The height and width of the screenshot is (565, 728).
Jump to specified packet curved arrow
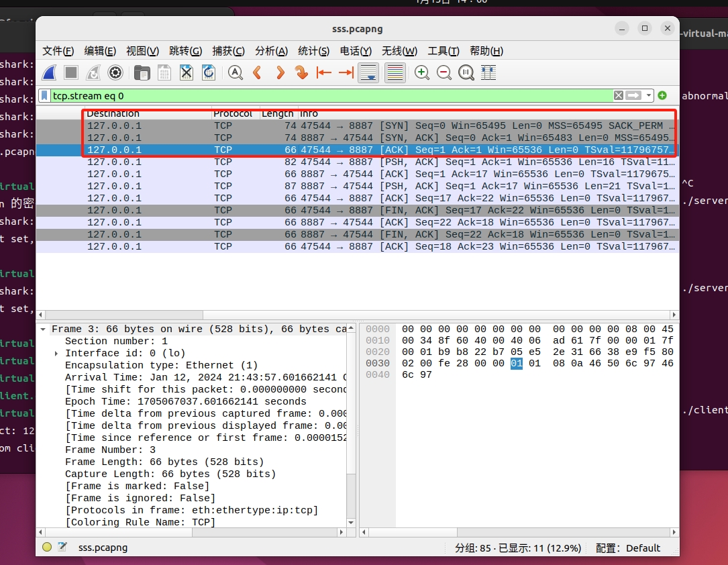[x=302, y=72]
